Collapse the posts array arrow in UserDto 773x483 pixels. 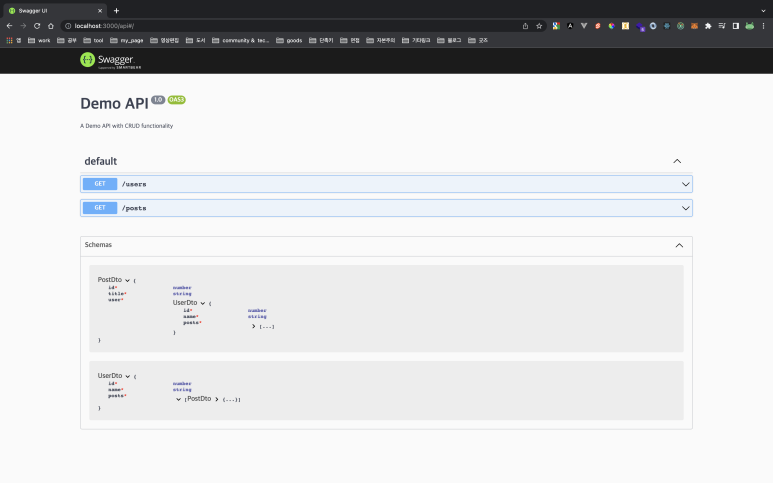(178, 399)
